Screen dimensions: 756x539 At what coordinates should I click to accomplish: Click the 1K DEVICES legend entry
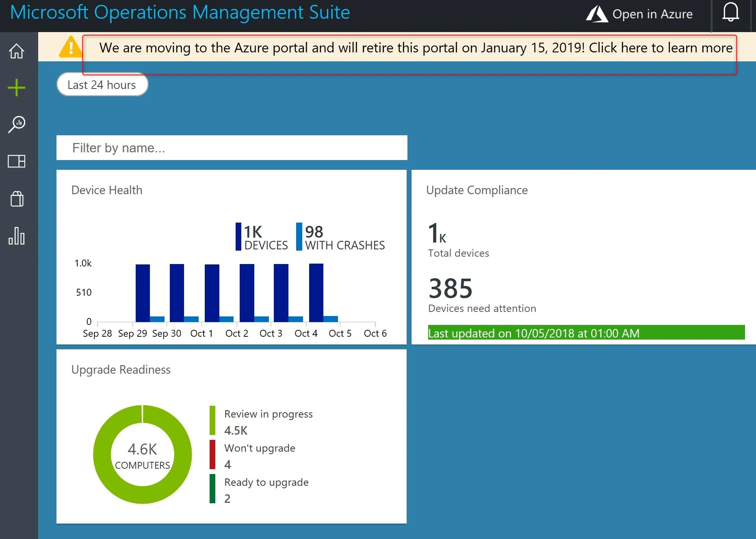(x=262, y=237)
